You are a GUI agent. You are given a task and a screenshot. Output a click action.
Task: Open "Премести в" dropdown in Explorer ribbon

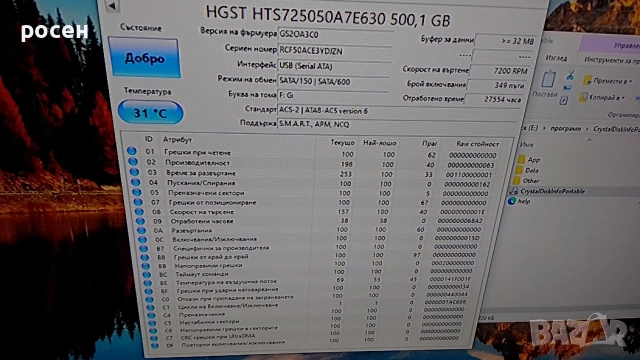[608, 81]
